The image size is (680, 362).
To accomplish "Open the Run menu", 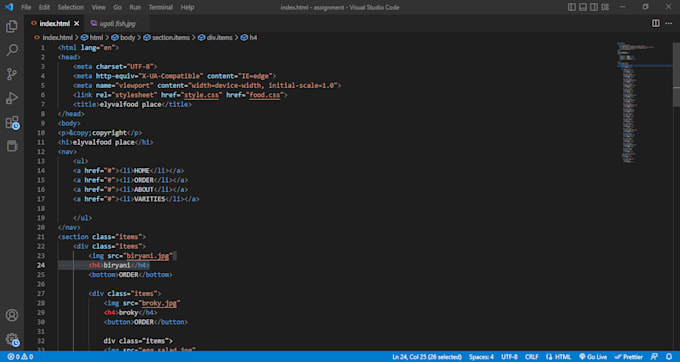I will (x=135, y=7).
